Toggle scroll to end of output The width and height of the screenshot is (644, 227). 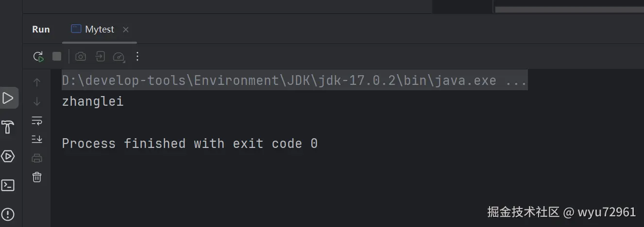(37, 139)
